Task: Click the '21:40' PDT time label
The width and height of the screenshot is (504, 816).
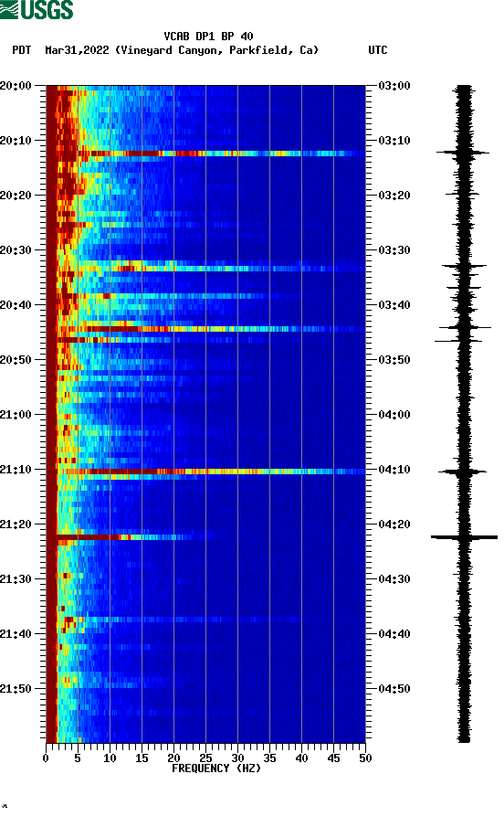Action: (x=16, y=634)
